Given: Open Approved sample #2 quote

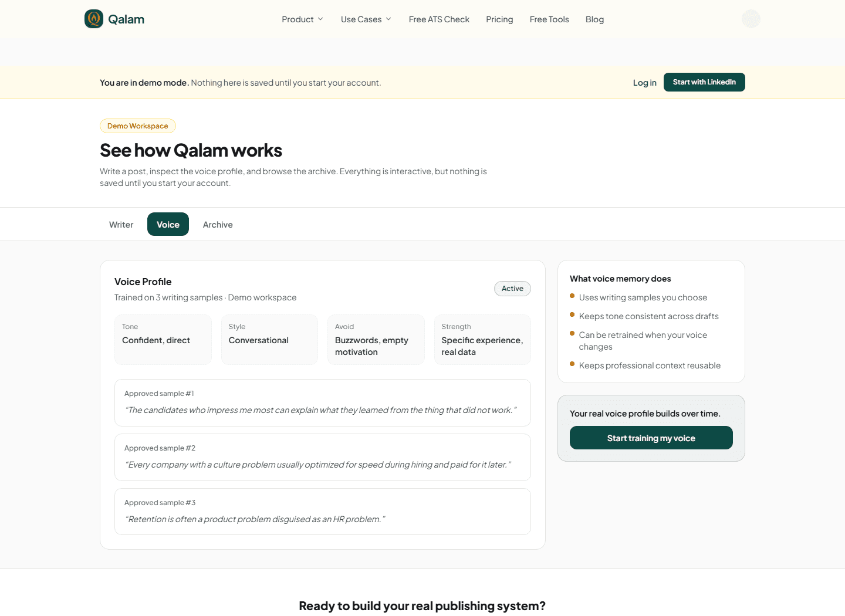Looking at the screenshot, I should pos(323,457).
